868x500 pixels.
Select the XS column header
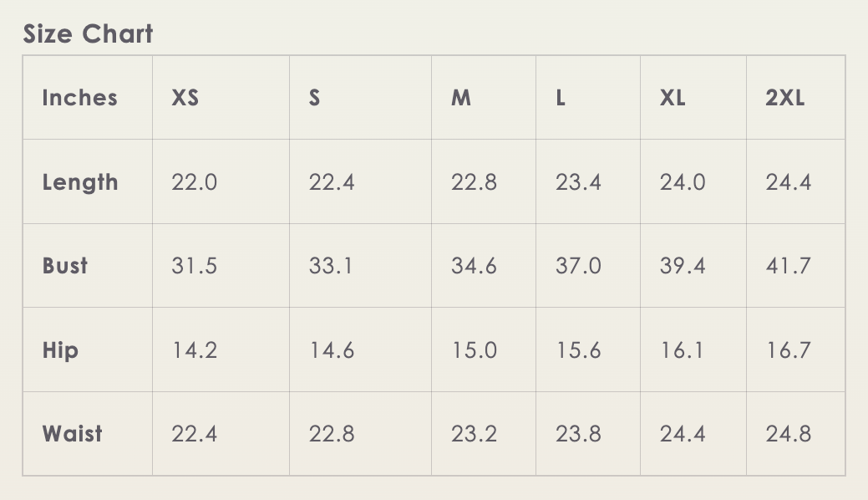point(185,98)
